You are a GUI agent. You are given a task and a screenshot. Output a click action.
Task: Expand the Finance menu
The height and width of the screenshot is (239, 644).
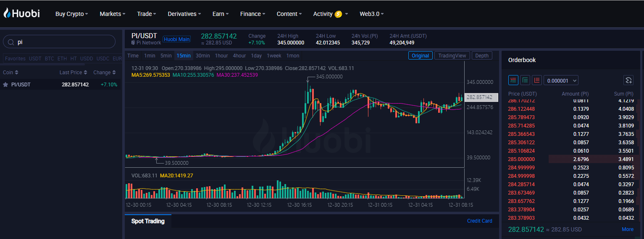(x=252, y=14)
